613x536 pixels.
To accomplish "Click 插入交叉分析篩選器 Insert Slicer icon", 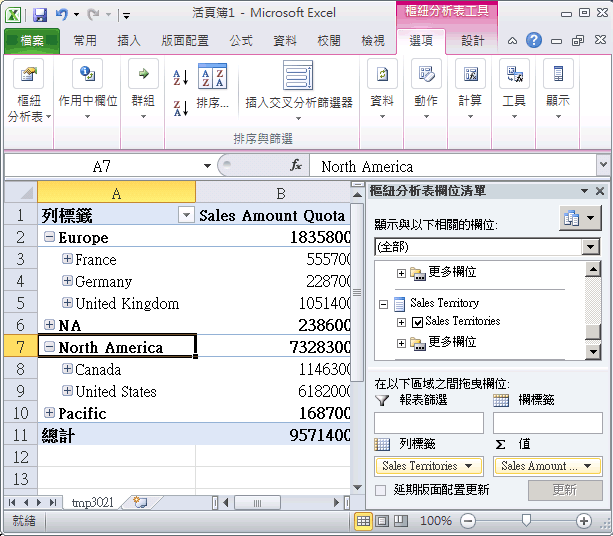I will pos(298,75).
